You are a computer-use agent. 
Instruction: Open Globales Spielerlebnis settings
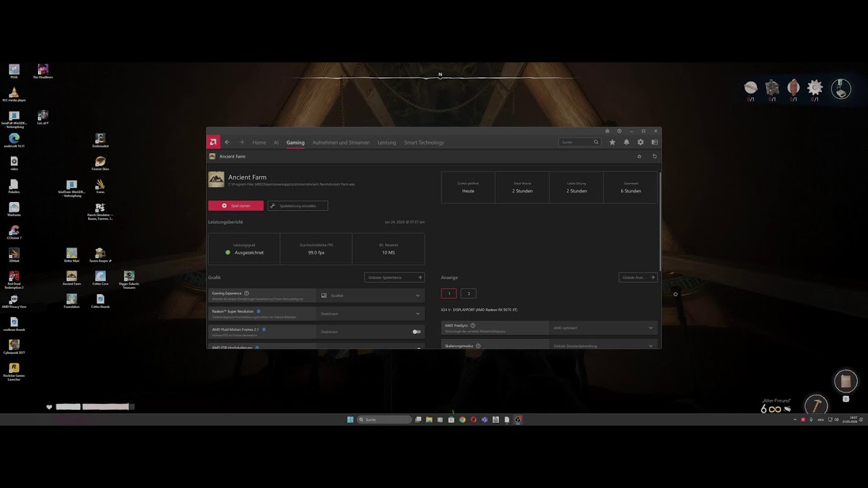[x=395, y=277]
